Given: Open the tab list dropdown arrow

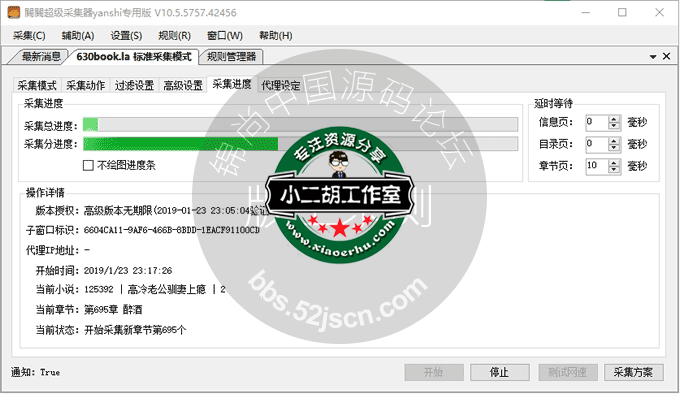Looking at the screenshot, I should click(x=653, y=57).
